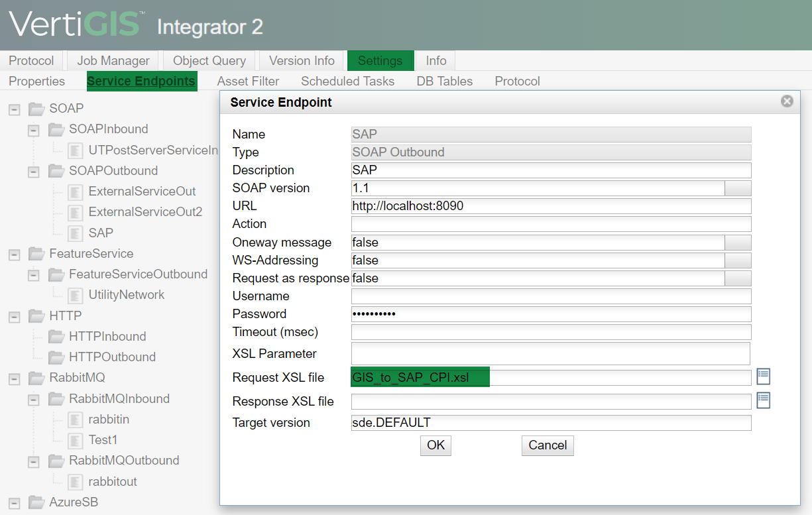Select the SOAPInbound folder icon
812x515 pixels.
click(56, 129)
